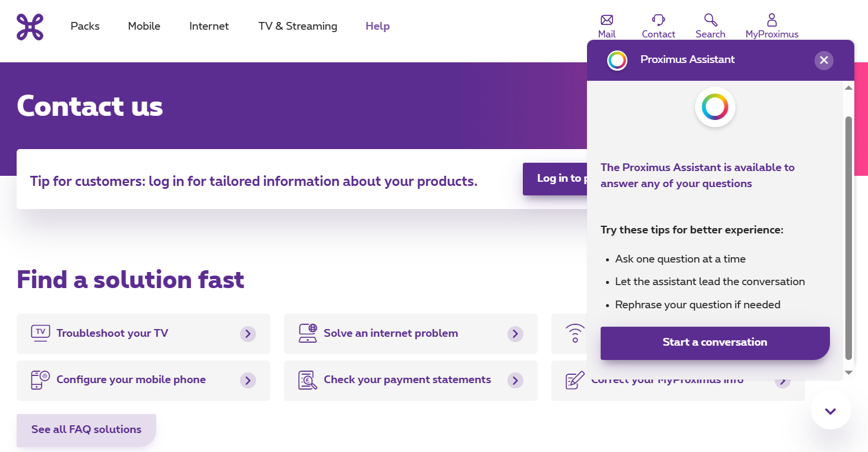Click the TV icon beside Troubleshoot your TV
The image size is (868, 452).
[x=40, y=333]
